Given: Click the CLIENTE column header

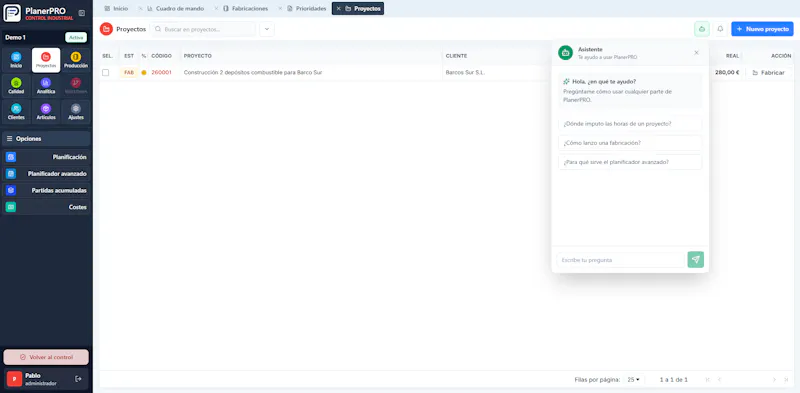Looking at the screenshot, I should click(456, 56).
